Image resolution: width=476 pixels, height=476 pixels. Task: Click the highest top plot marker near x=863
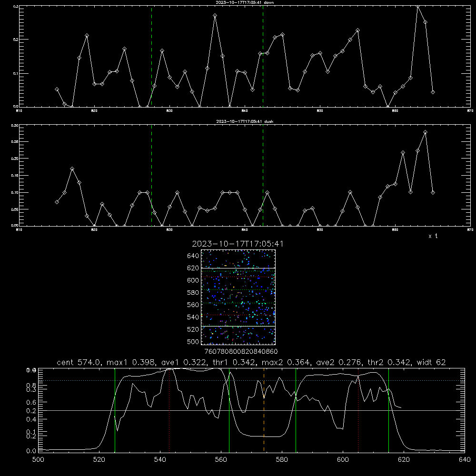418,6
